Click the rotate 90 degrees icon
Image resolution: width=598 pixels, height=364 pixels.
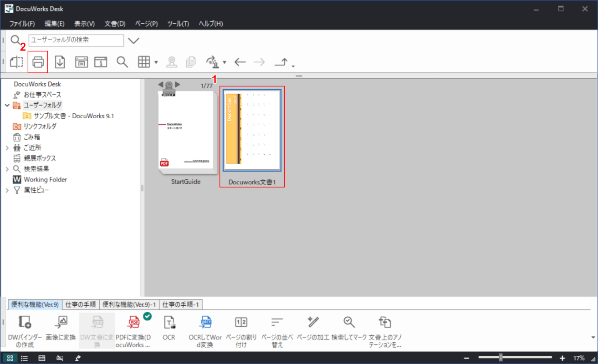(213, 62)
